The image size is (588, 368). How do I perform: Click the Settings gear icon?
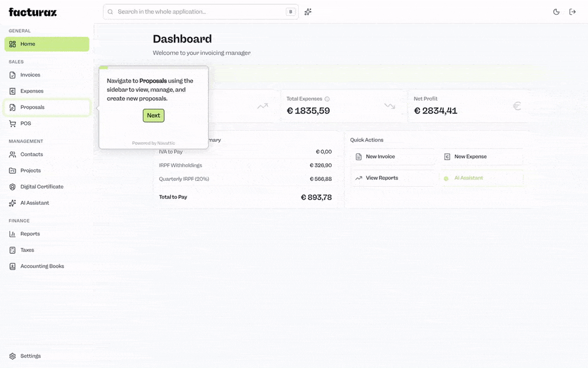pyautogui.click(x=12, y=356)
